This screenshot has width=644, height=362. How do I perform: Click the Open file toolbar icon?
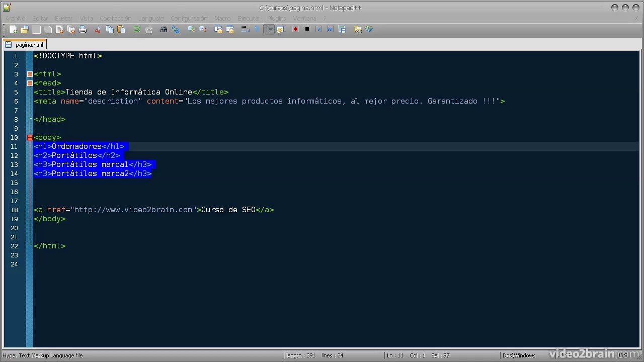(25, 30)
